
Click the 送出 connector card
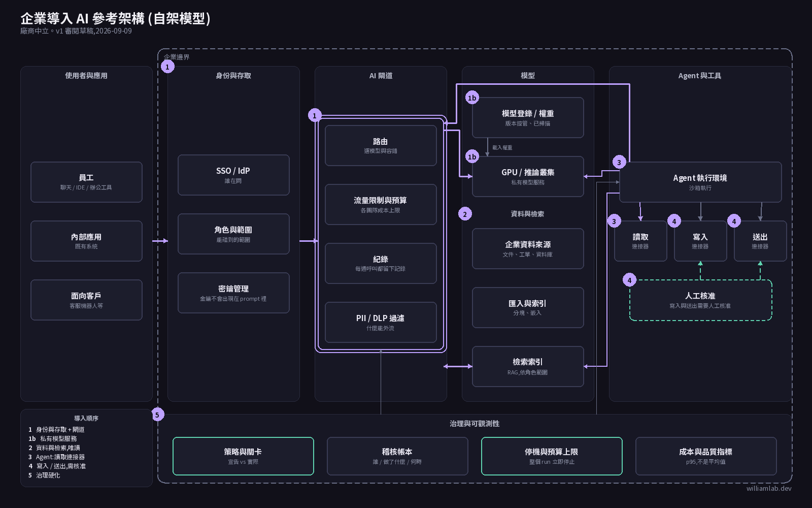click(760, 241)
